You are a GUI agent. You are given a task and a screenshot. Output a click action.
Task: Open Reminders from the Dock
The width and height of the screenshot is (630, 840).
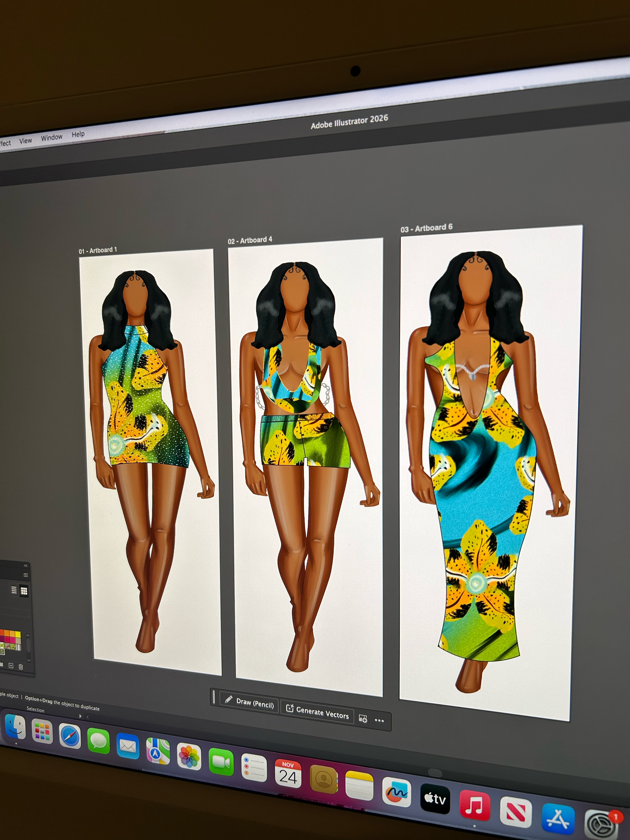(x=254, y=767)
